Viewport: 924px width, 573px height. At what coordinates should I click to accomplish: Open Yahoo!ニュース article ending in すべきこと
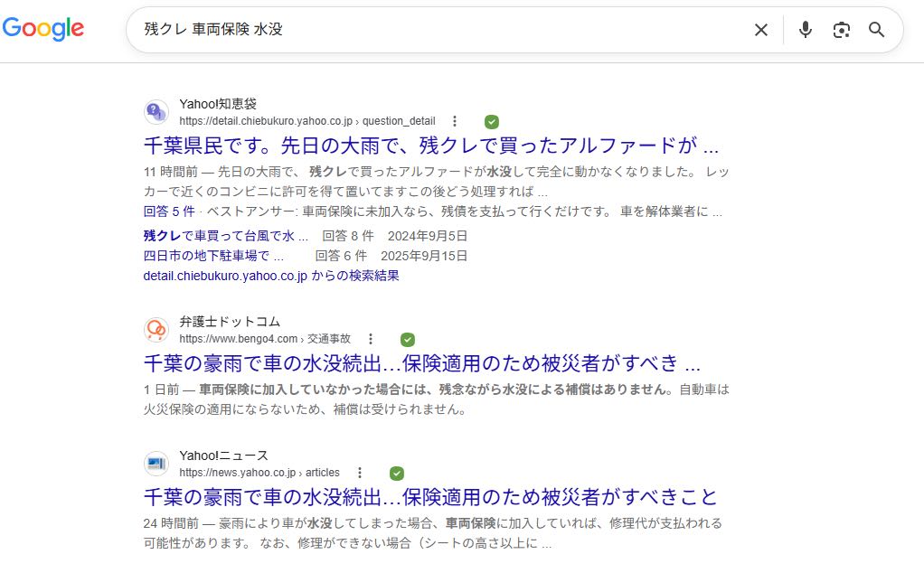(x=430, y=497)
